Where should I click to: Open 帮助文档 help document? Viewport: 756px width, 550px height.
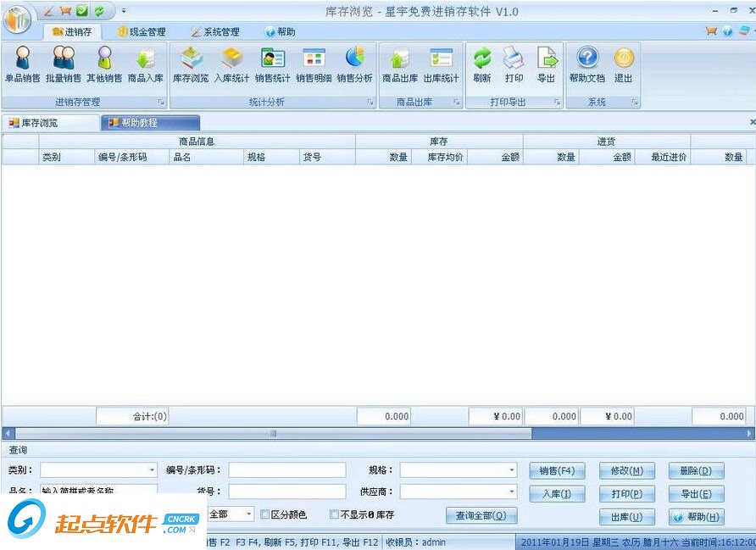coord(586,65)
